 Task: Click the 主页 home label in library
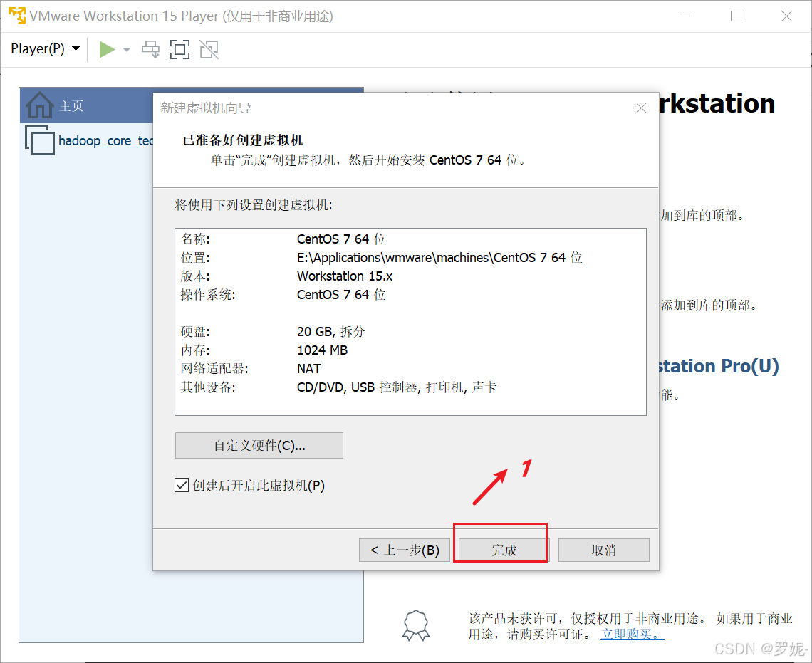pos(71,106)
